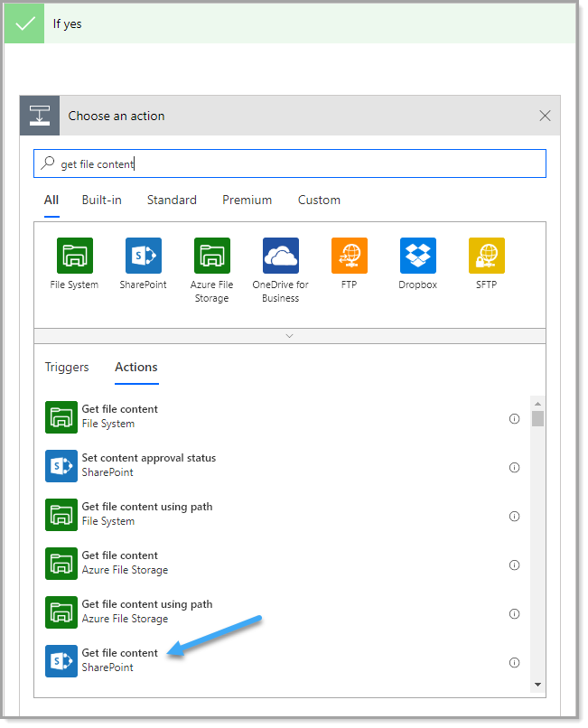Screen dimensions: 588x728
Task: Click the Choose an action title
Action: [117, 116]
